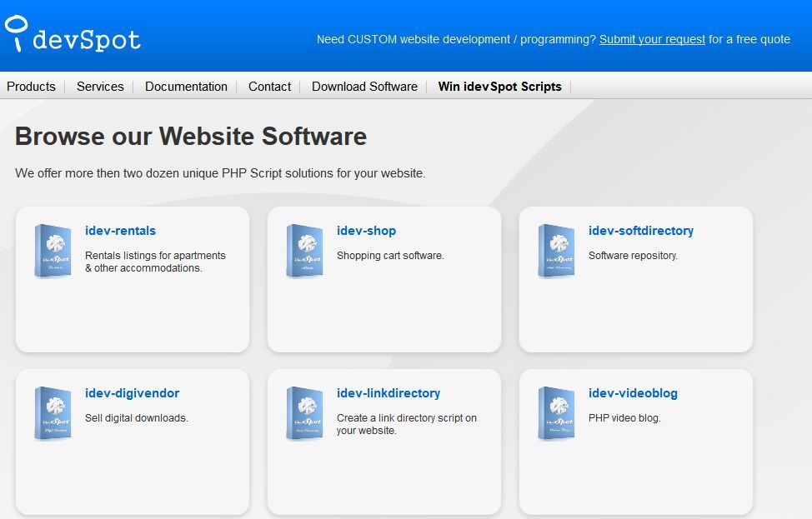Select Download Software menu item

364,87
